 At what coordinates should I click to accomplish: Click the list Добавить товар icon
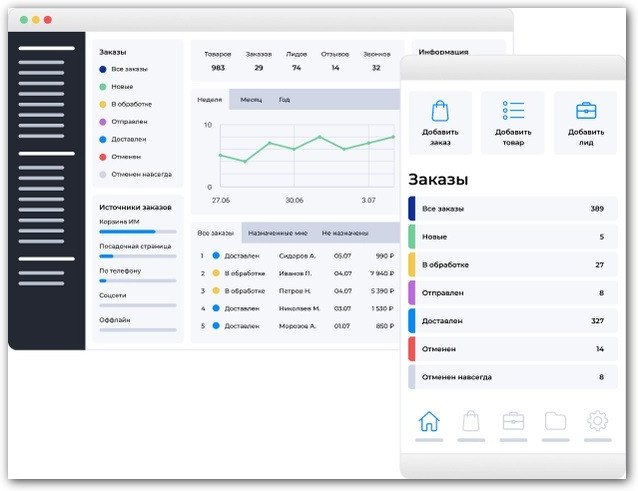point(513,110)
